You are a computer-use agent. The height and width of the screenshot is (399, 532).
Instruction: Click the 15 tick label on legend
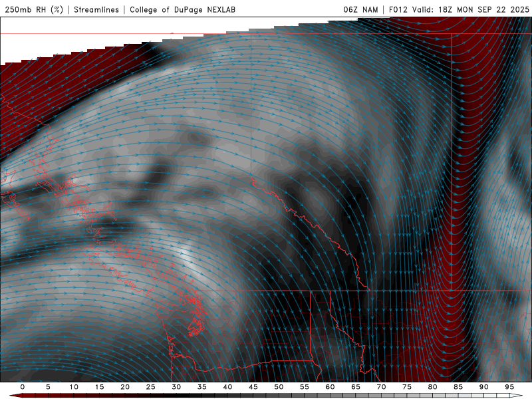[99, 387]
